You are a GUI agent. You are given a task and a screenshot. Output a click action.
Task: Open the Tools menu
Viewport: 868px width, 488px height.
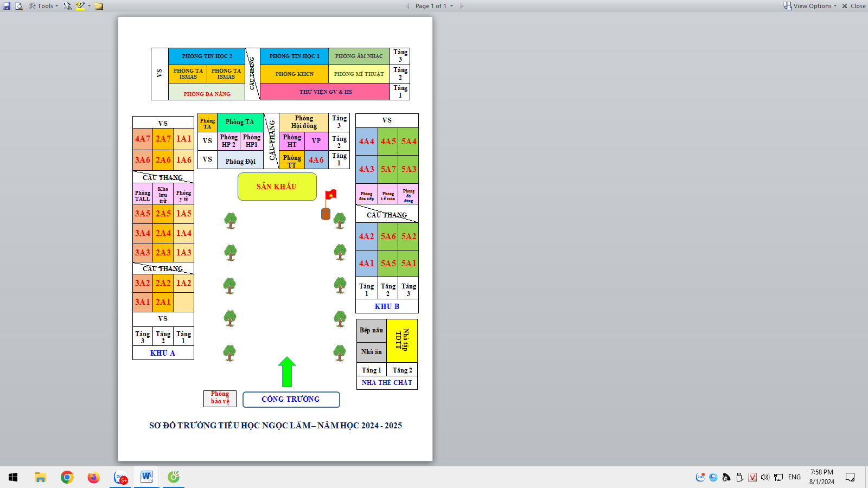click(43, 6)
